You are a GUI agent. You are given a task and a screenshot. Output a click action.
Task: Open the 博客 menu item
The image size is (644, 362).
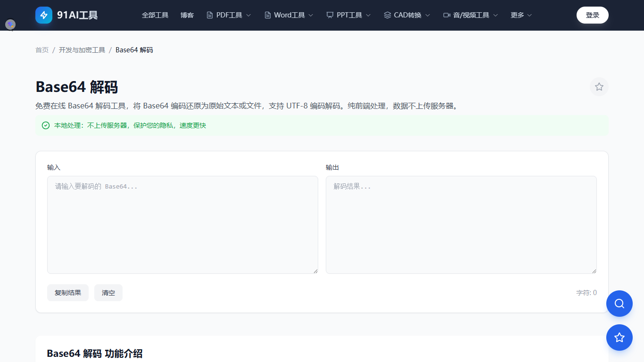pos(187,15)
